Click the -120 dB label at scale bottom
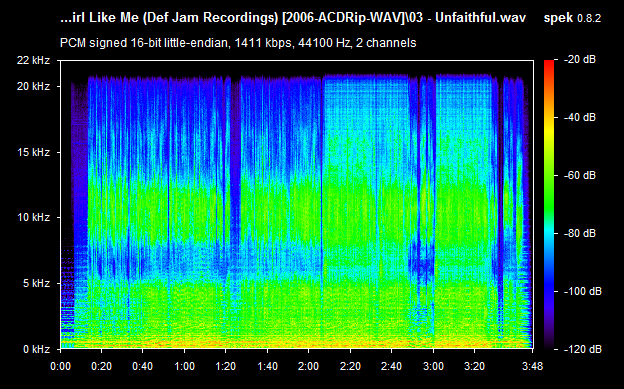 click(583, 349)
